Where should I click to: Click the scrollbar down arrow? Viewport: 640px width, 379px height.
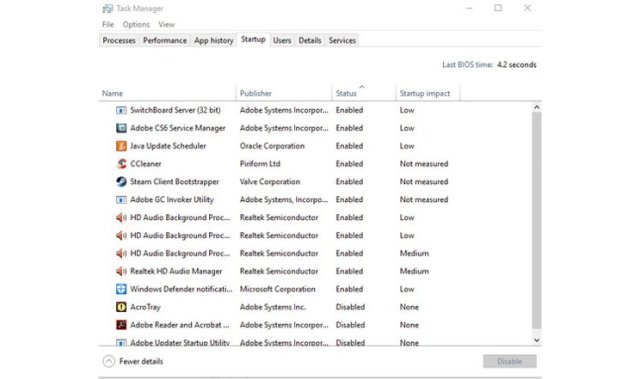[537, 340]
